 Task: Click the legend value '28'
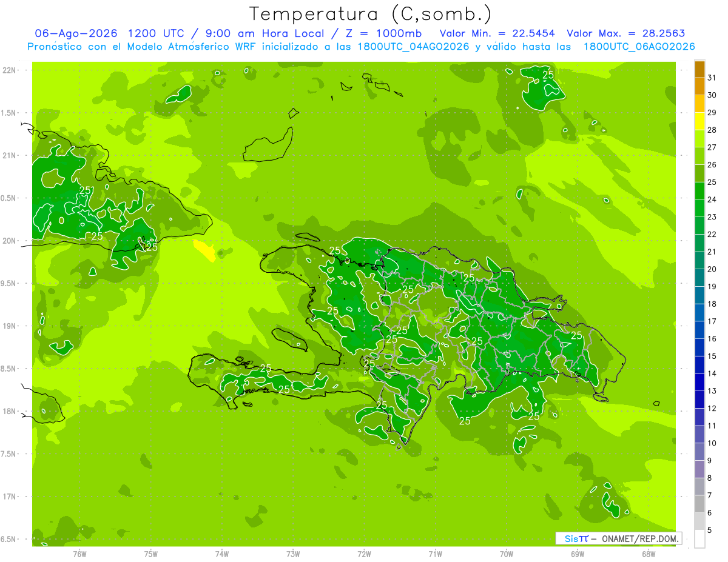tap(712, 130)
